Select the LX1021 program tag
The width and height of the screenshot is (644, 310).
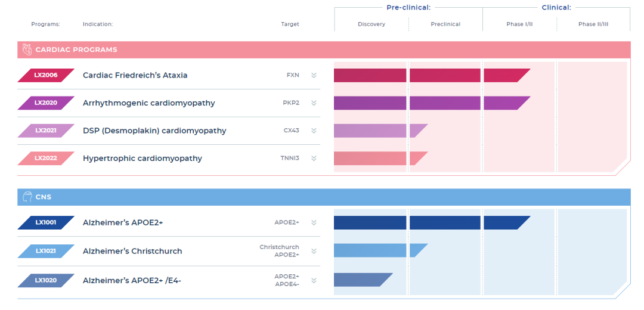46,251
